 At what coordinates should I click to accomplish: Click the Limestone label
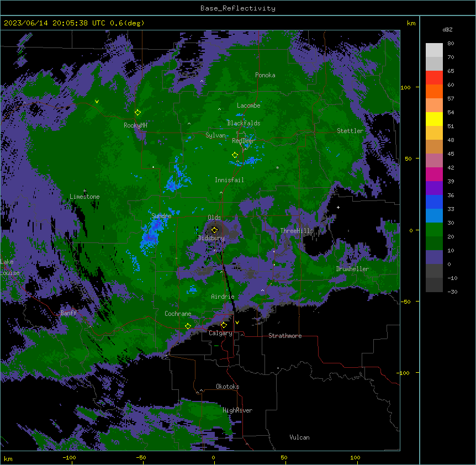(x=84, y=197)
